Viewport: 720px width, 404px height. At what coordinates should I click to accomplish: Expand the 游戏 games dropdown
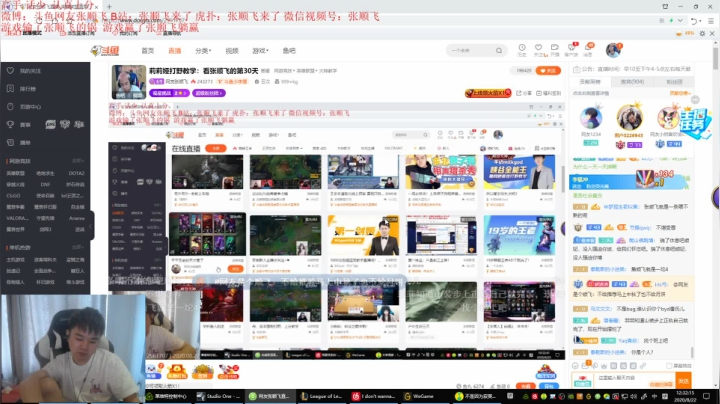pos(260,50)
